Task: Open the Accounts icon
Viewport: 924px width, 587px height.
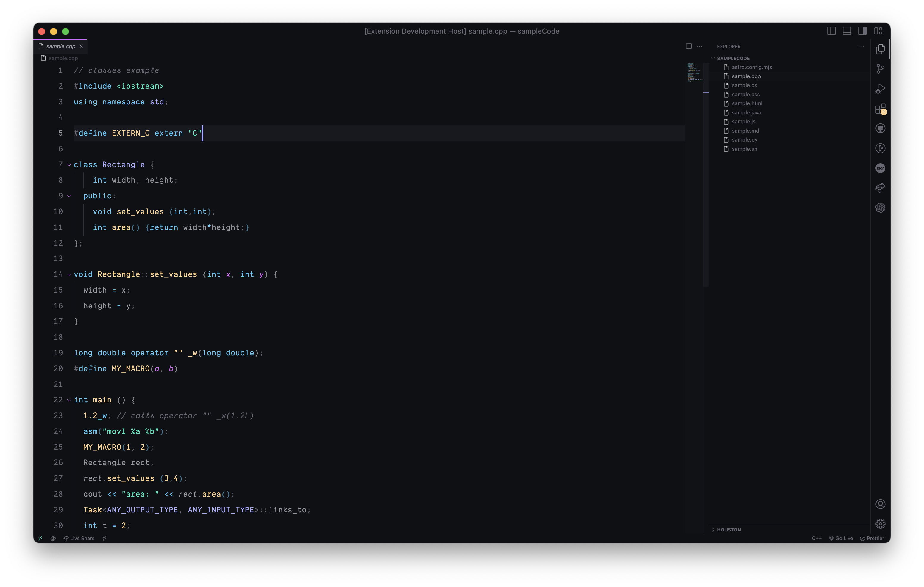Action: [x=880, y=504]
